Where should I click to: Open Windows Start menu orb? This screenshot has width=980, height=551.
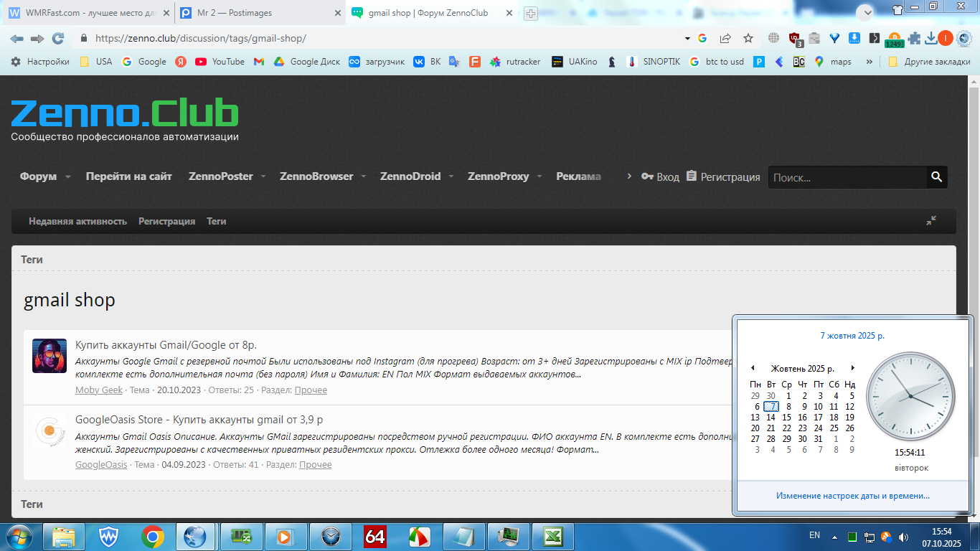[19, 536]
